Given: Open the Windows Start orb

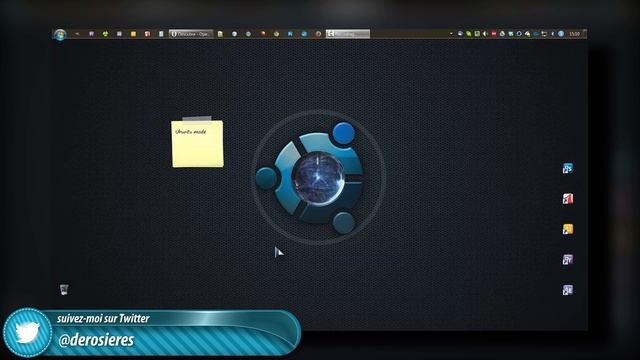Looking at the screenshot, I should click(x=60, y=34).
